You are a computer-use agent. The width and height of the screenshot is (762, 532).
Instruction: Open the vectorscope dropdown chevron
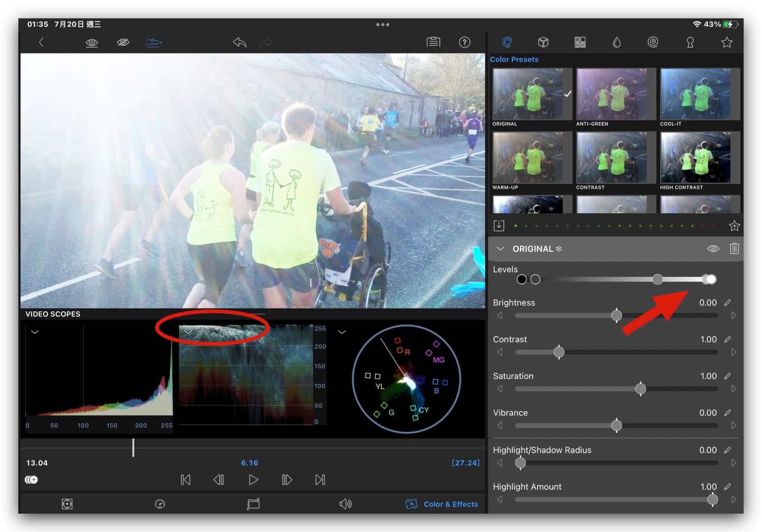pos(342,332)
